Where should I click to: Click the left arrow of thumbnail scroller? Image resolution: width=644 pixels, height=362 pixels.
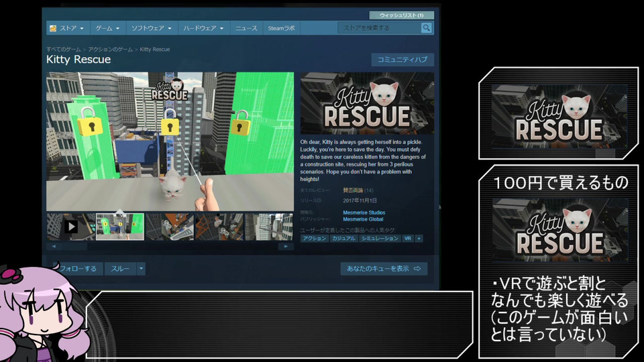pos(54,246)
